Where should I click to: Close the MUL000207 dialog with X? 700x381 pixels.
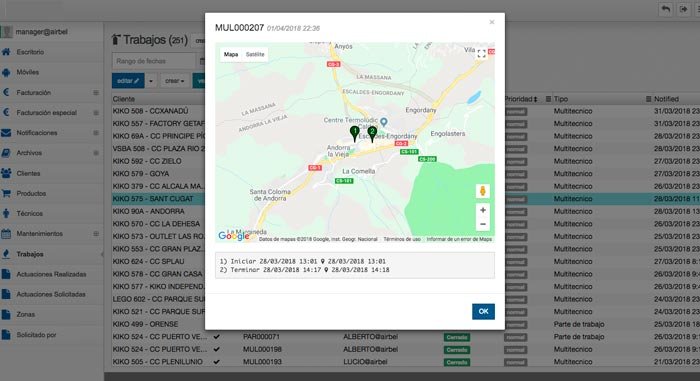tap(492, 22)
